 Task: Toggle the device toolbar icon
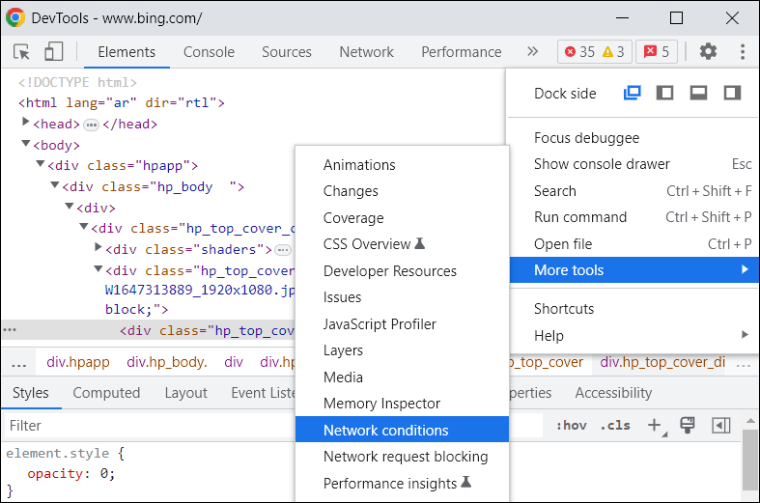[53, 51]
